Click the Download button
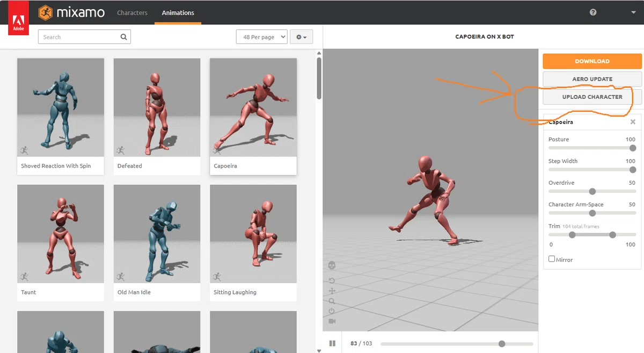This screenshot has width=644, height=353. [592, 61]
